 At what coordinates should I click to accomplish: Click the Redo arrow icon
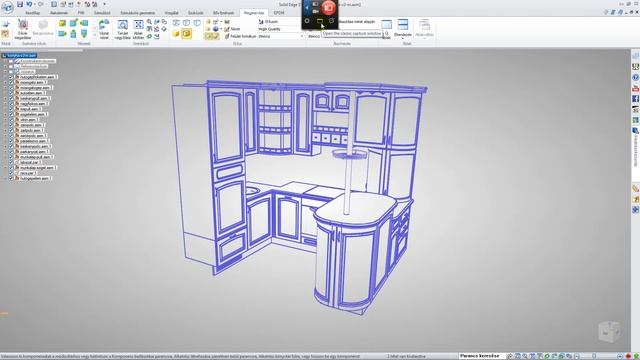(40, 4)
